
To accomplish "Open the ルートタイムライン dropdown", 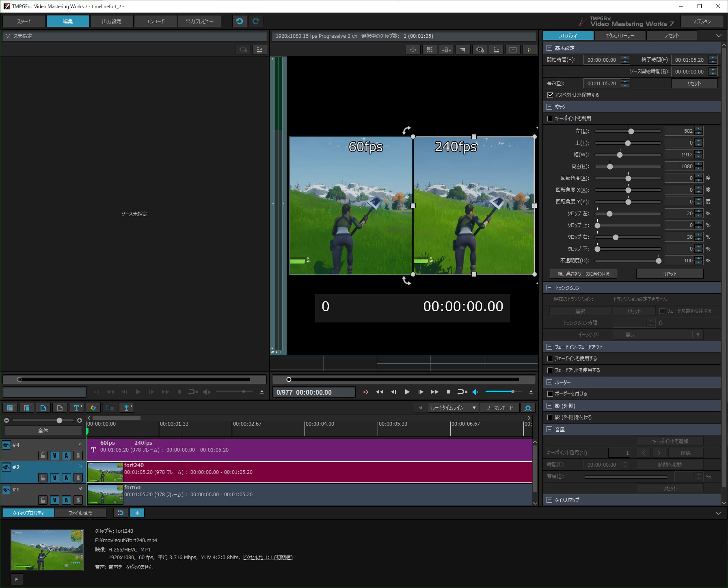I will (453, 408).
